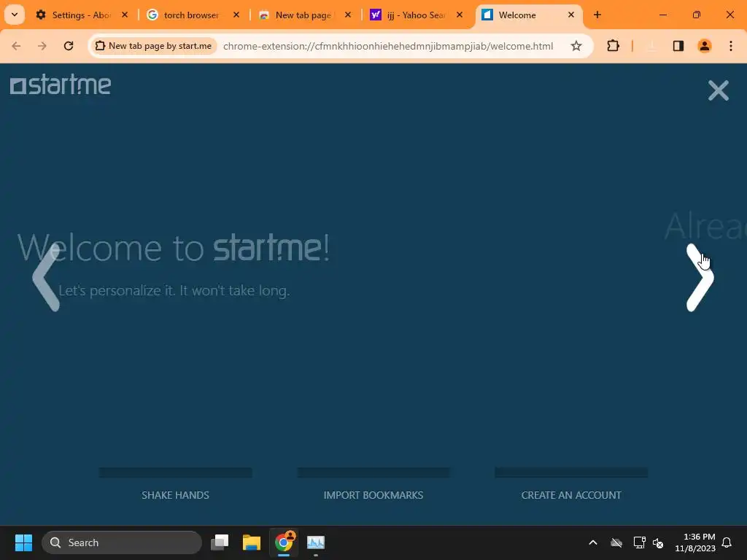Select the SHAKE HANDS step

coord(175,495)
